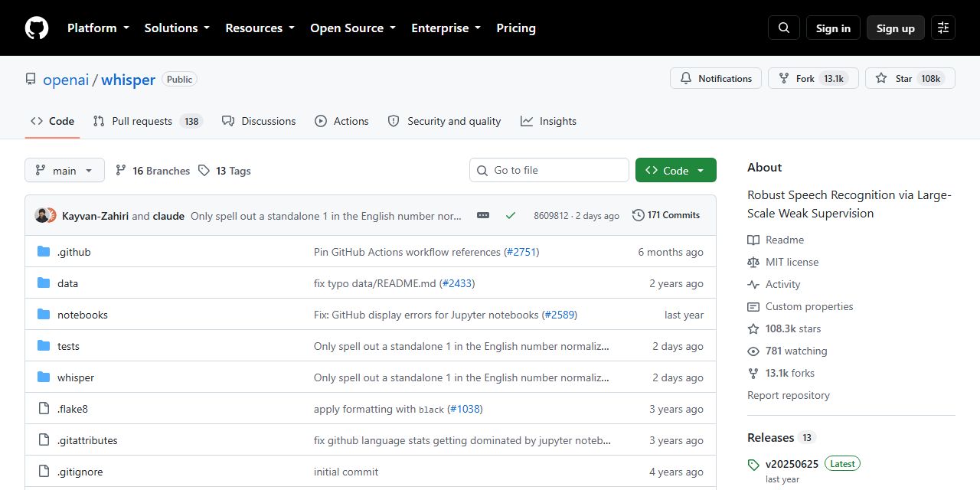The width and height of the screenshot is (980, 490).
Task: Click the .gitignore file icon
Action: tap(44, 472)
